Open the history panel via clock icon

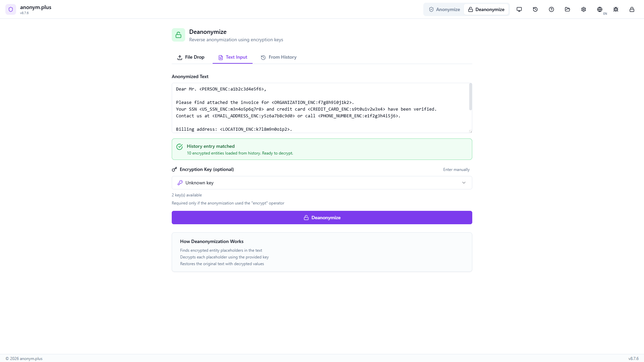point(535,9)
